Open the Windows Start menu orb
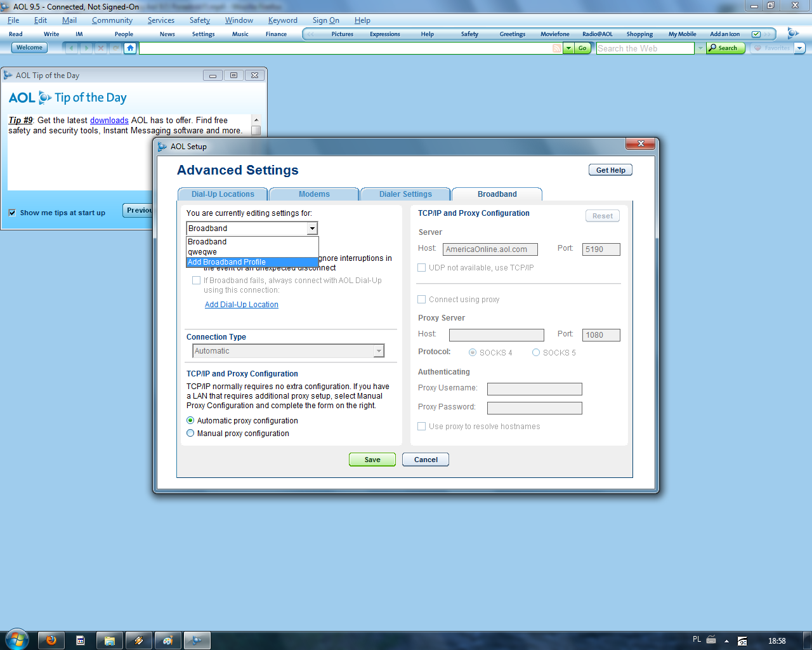Viewport: 812px width, 650px height. point(16,639)
